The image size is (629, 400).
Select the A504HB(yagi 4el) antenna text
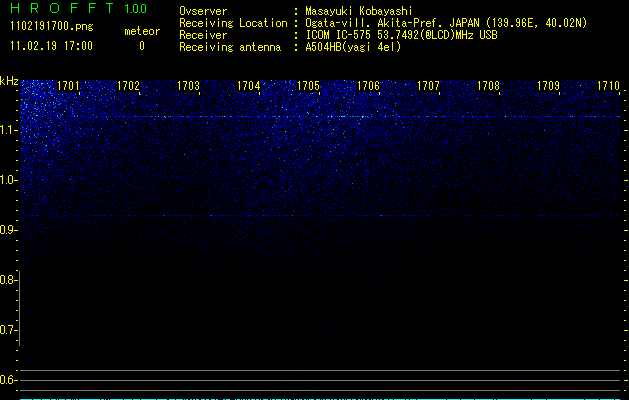(x=353, y=47)
